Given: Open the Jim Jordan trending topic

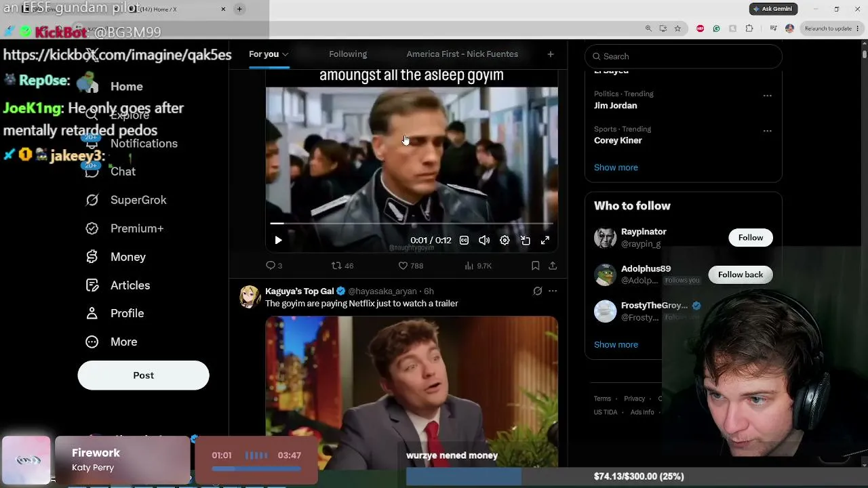Looking at the screenshot, I should (x=616, y=106).
